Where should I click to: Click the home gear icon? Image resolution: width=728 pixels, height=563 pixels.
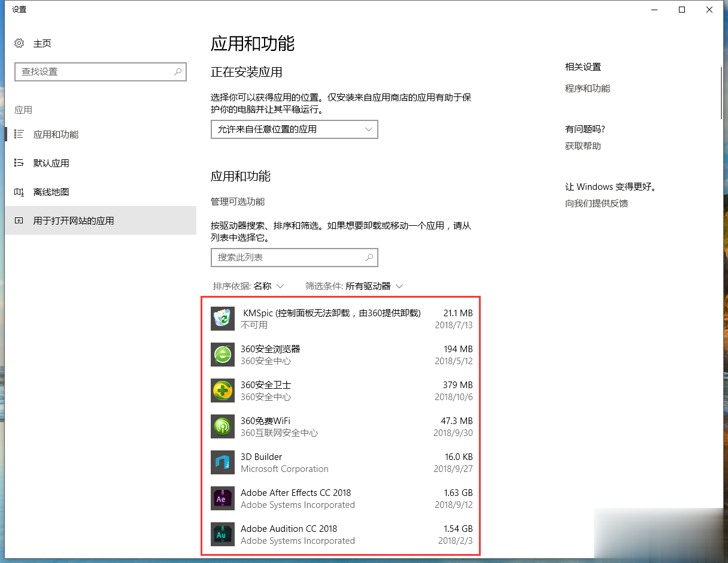(19, 43)
